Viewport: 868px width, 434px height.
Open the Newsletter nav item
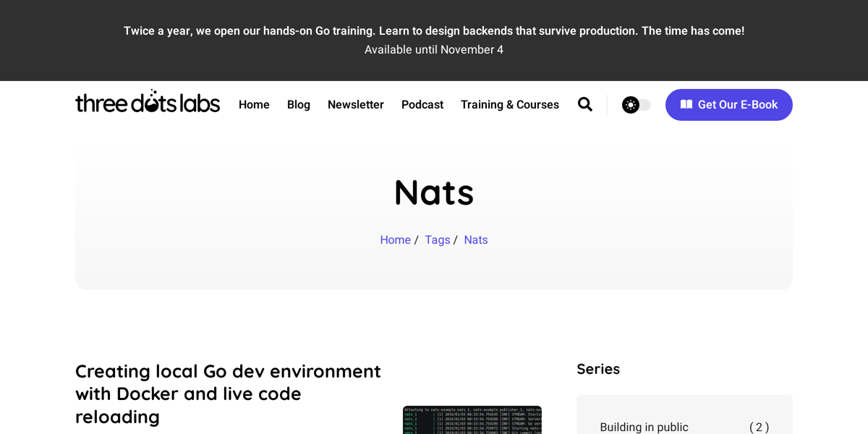point(356,104)
